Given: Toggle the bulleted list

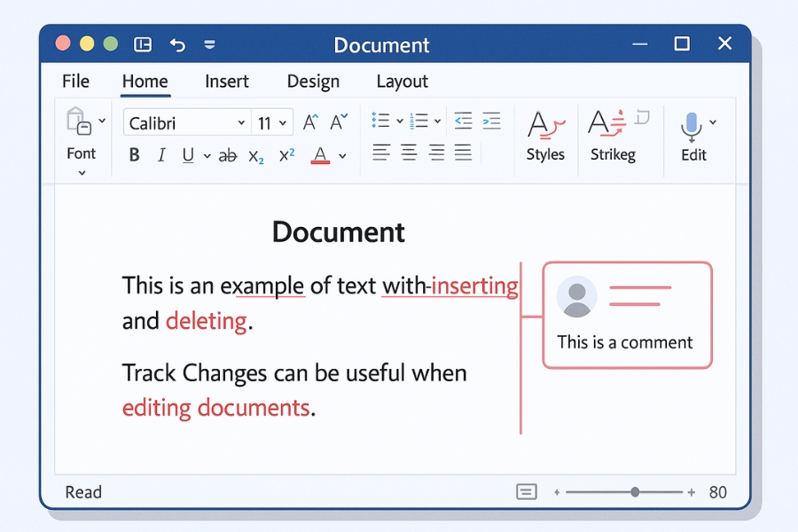Looking at the screenshot, I should (380, 121).
